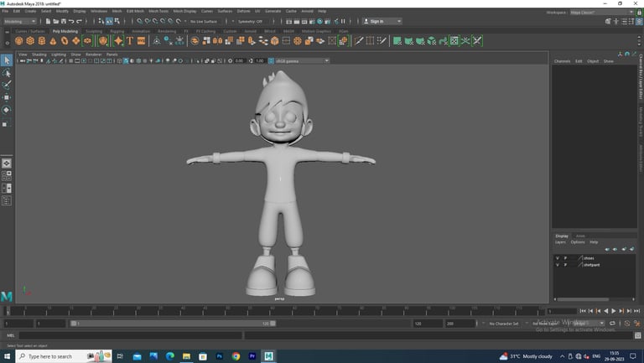Toggle visibility V of shirtpant layer
The image size is (644, 363).
pos(558,265)
